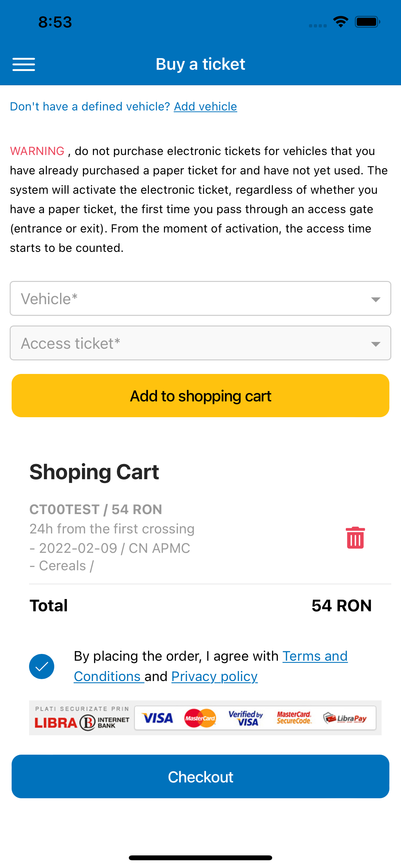This screenshot has height=868, width=401.
Task: Click the VISA payment logo
Action: (x=157, y=718)
